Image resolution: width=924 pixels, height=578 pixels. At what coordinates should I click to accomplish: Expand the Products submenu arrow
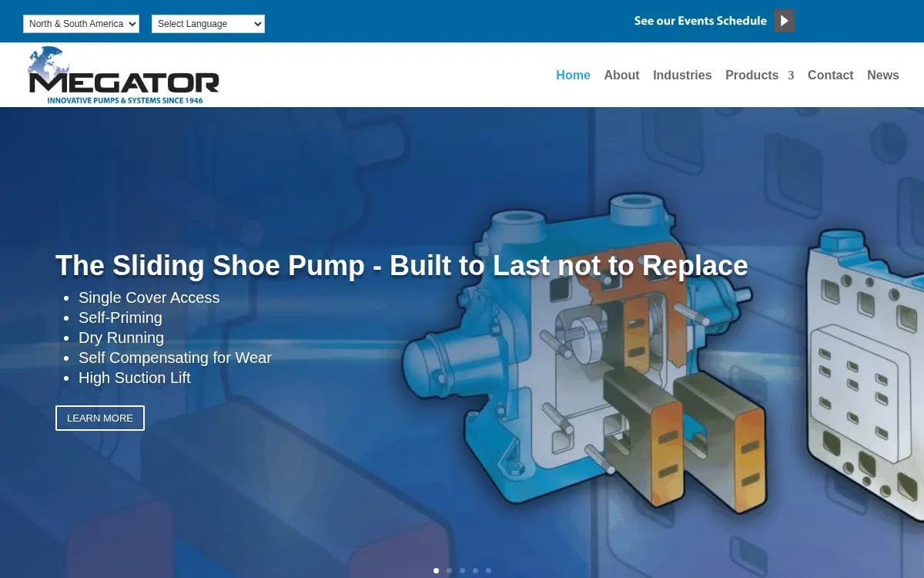coord(790,76)
